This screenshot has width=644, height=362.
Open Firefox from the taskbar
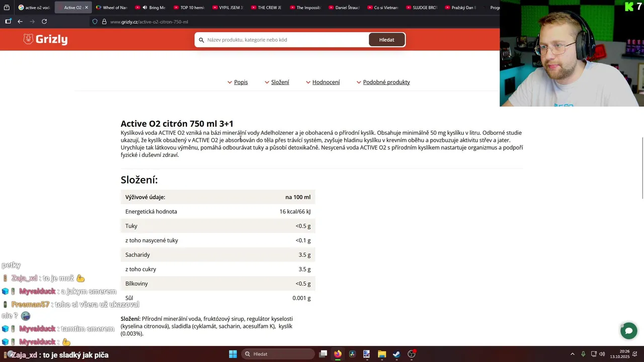[338, 354]
